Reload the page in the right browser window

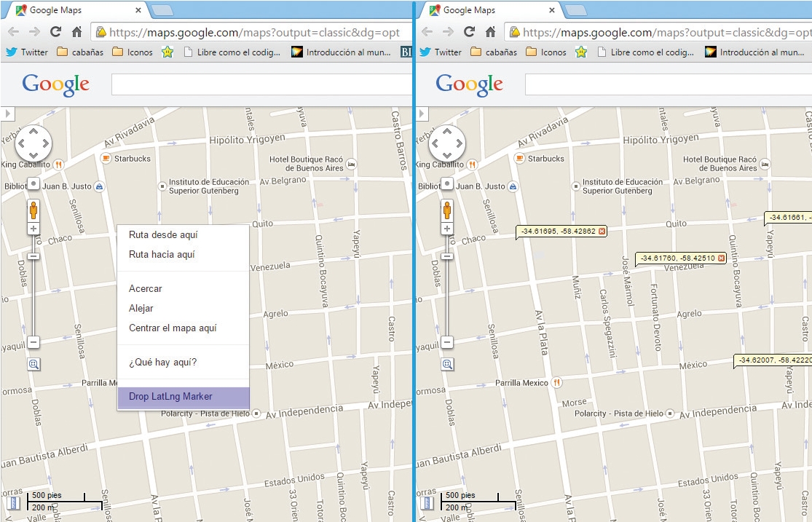click(x=469, y=32)
